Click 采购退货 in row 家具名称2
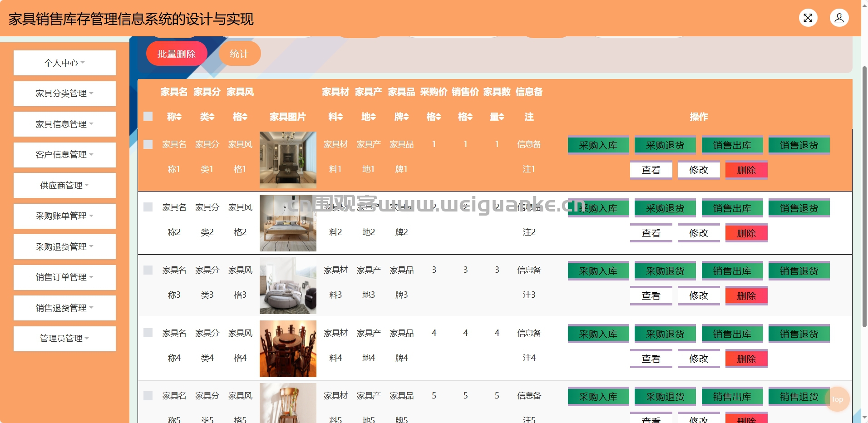This screenshot has height=423, width=868. pyautogui.click(x=665, y=208)
